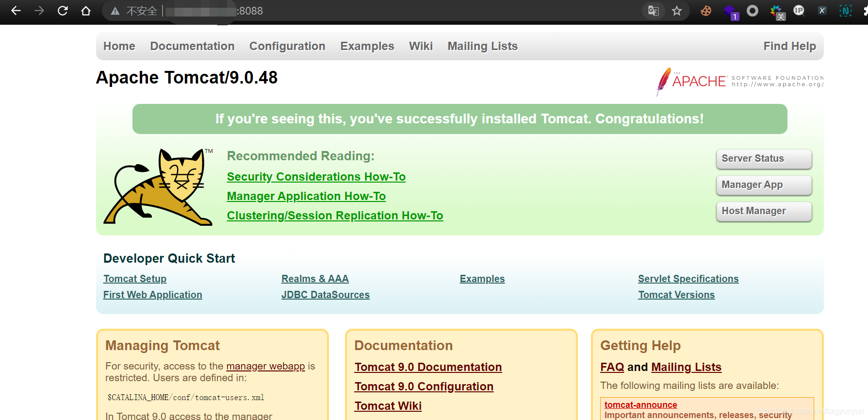
Task: Open the Home navigation item
Action: coord(119,46)
